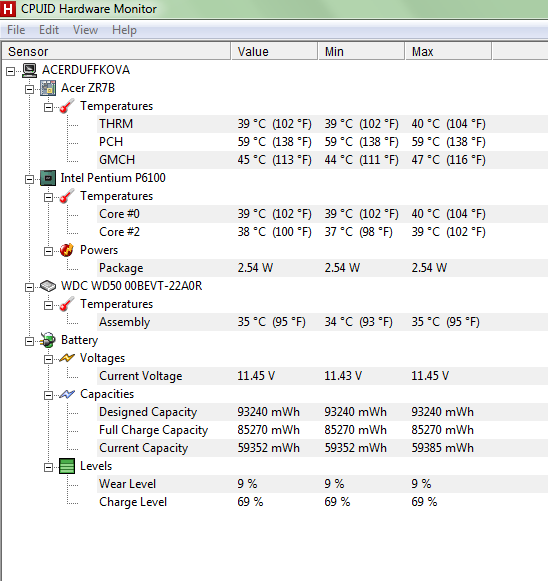The image size is (548, 581).
Task: Select the Core #0 row
Action: pos(322,214)
